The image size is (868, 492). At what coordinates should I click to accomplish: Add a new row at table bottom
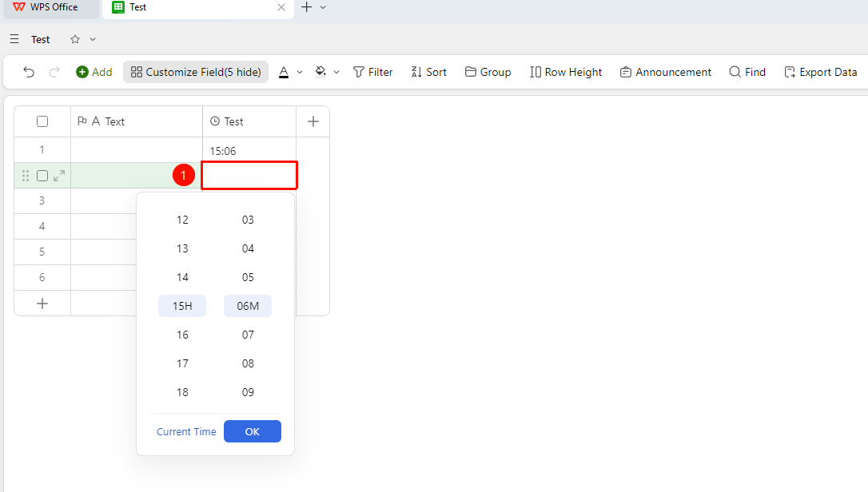pyautogui.click(x=42, y=304)
